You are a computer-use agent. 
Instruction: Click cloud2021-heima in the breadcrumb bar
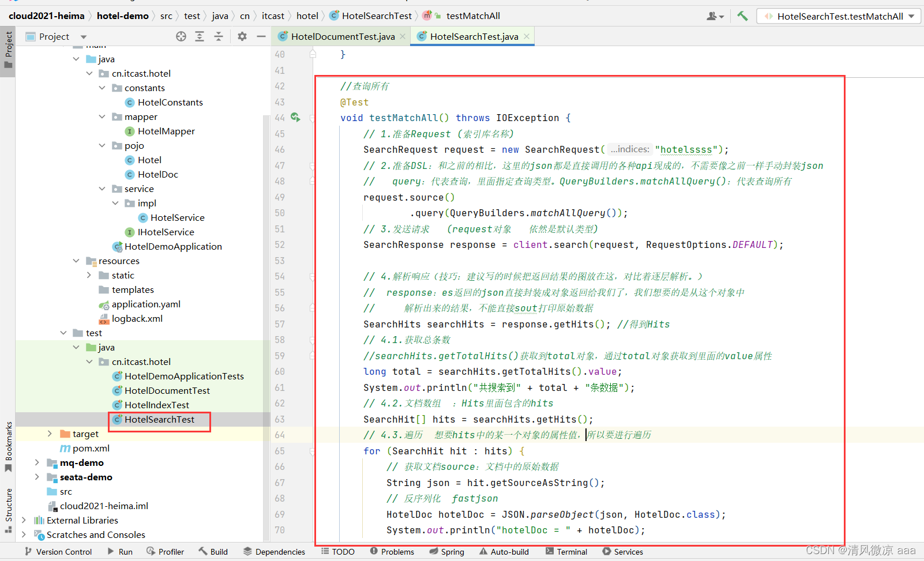[x=46, y=16]
